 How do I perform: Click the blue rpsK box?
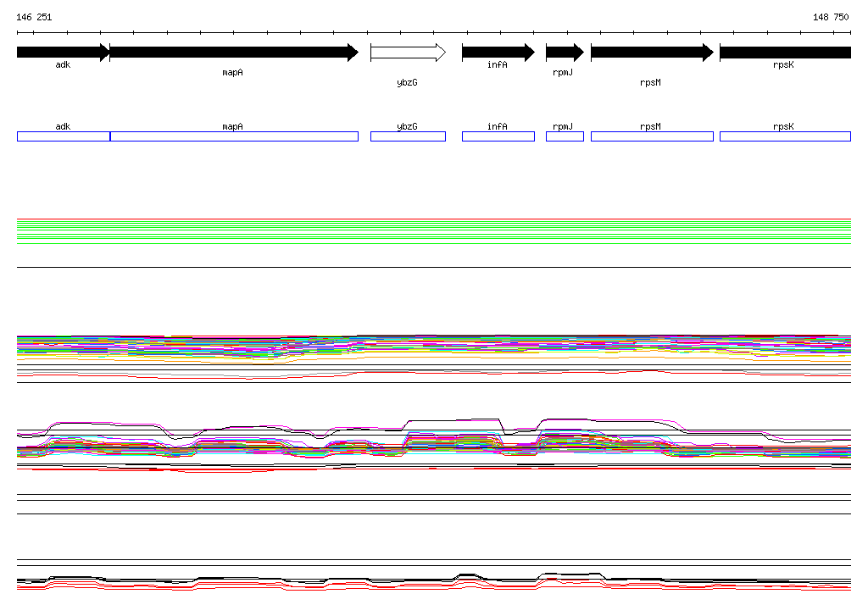785,136
